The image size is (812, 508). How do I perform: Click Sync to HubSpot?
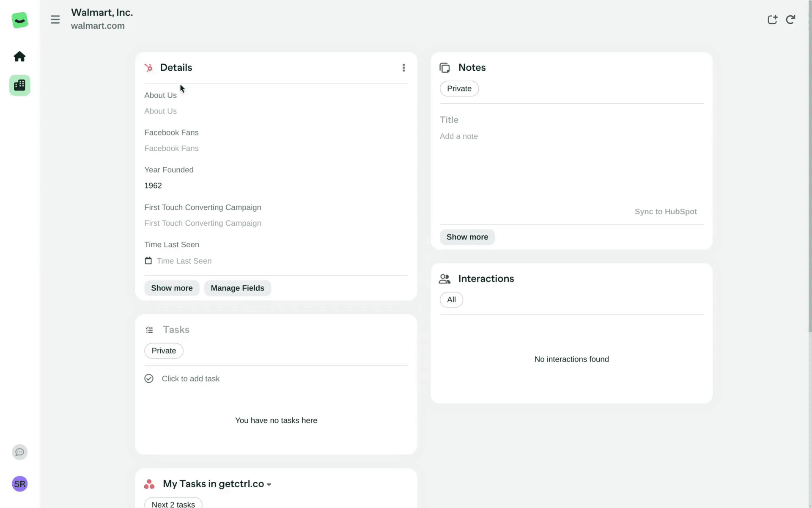click(665, 212)
